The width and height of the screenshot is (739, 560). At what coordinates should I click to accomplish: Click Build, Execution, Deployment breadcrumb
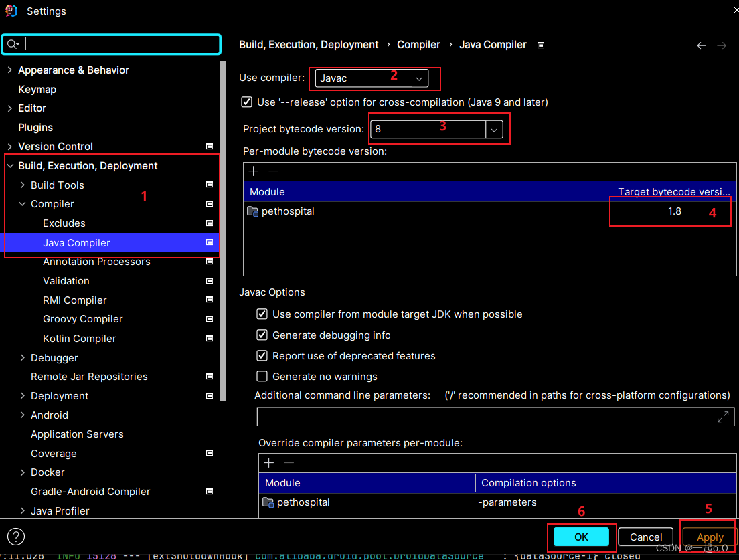click(309, 45)
